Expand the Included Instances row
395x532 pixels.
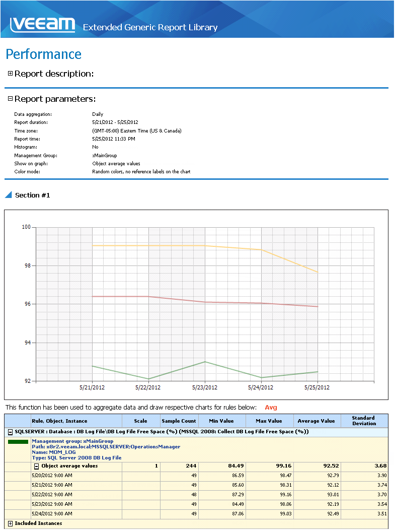coord(10,523)
